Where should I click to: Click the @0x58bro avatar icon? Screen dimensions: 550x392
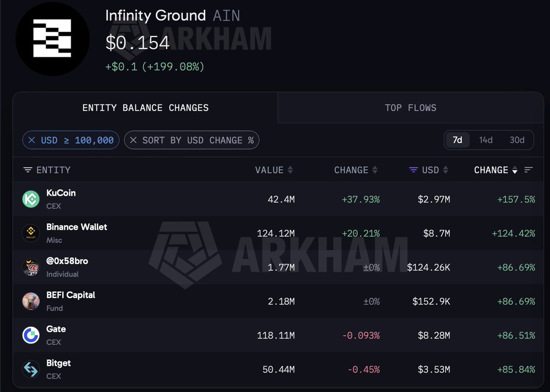pyautogui.click(x=31, y=267)
